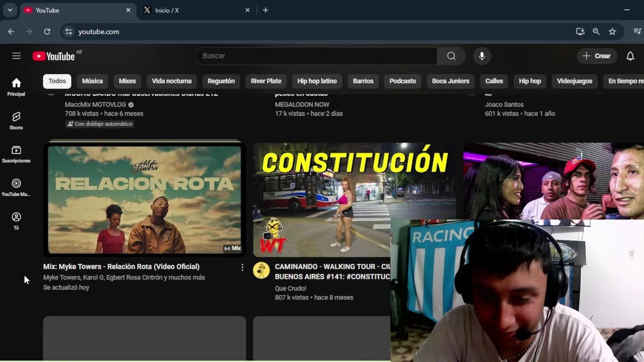Select the Hip hop chip

[x=530, y=81]
